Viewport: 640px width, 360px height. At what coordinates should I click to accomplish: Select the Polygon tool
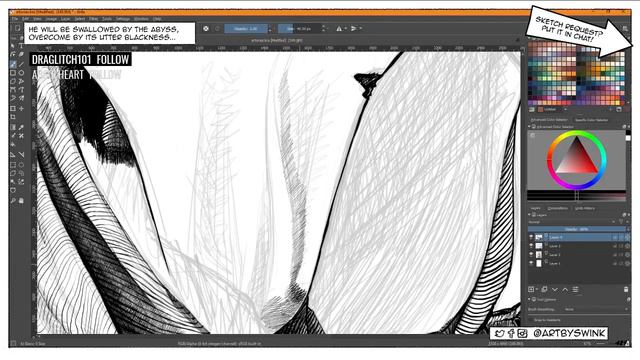click(13, 81)
